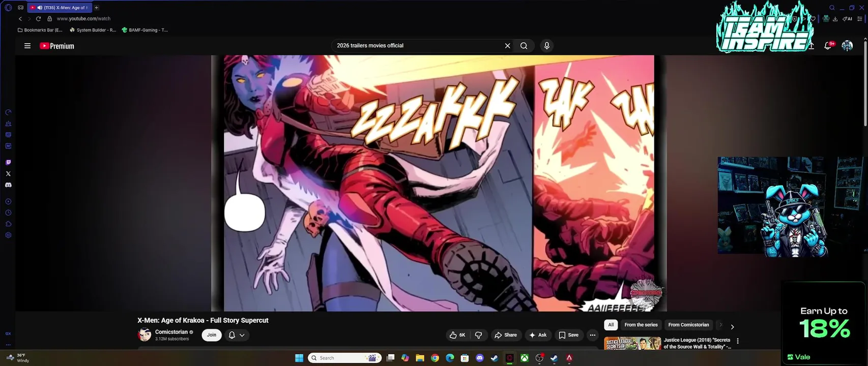The height and width of the screenshot is (366, 868).
Task: Open the Xbox app in the taskbar
Action: [x=524, y=358]
